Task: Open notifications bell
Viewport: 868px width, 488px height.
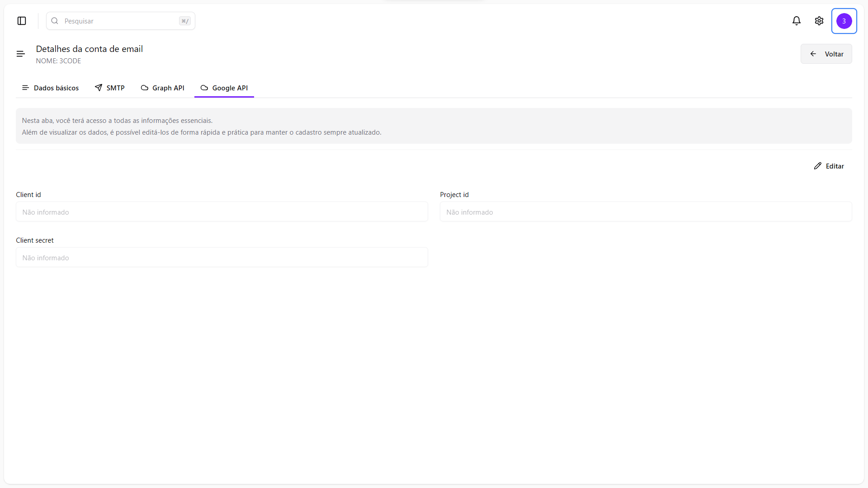Action: point(797,21)
